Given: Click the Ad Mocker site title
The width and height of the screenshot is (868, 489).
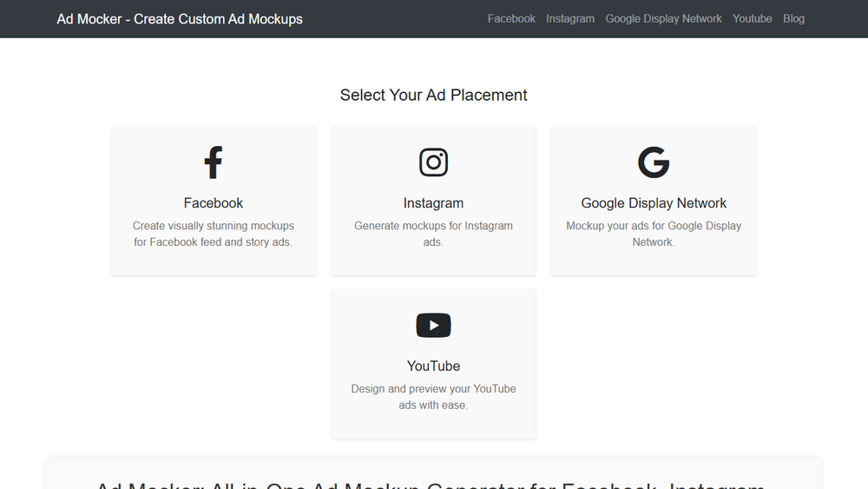Looking at the screenshot, I should tap(180, 19).
